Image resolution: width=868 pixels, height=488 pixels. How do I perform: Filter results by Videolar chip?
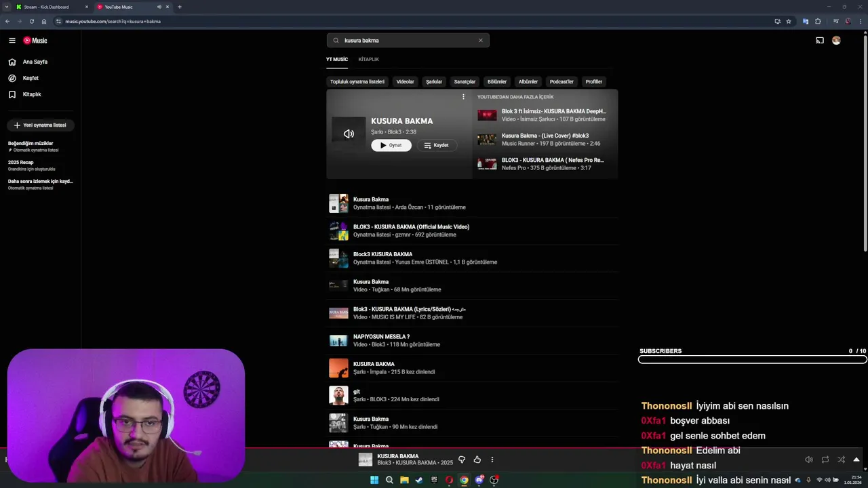click(x=405, y=81)
